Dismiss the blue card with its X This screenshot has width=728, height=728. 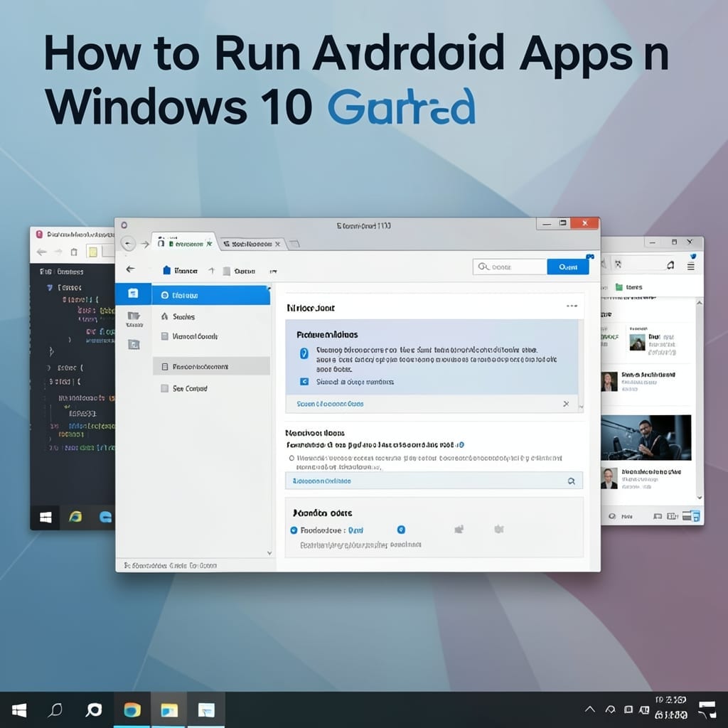point(566,404)
